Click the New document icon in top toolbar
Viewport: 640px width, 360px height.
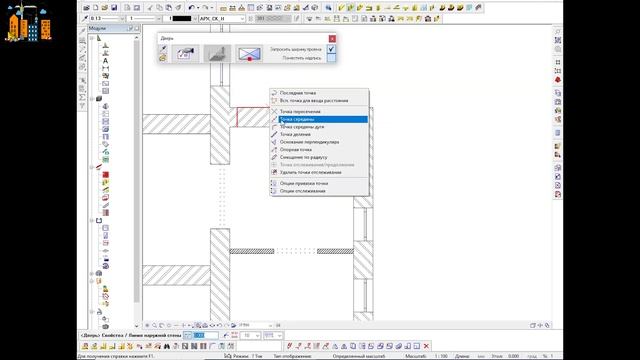[96, 8]
